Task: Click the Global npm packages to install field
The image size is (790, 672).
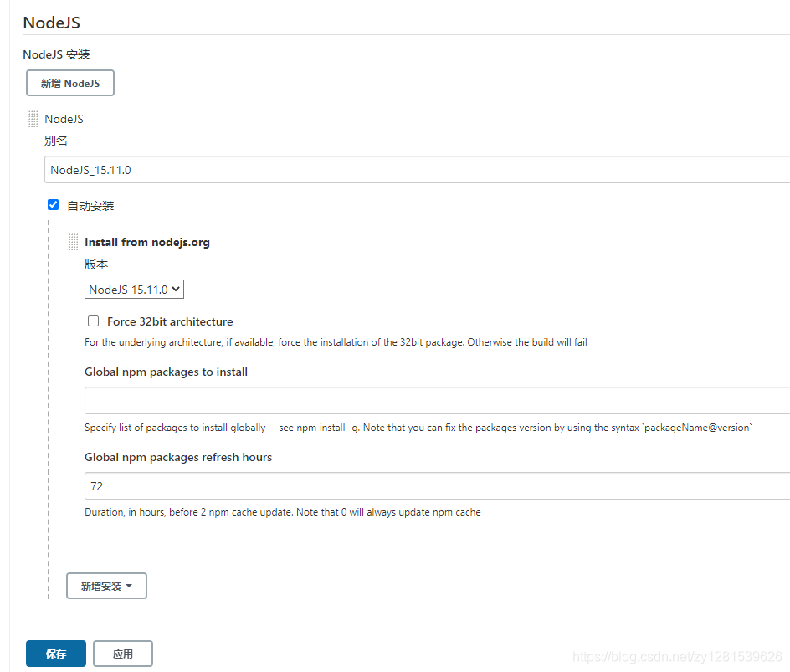Action: point(438,401)
